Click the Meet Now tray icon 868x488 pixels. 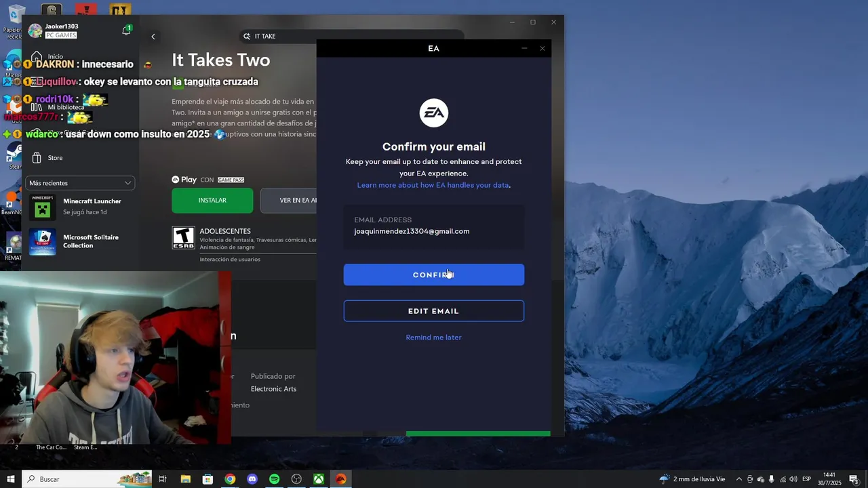point(750,479)
